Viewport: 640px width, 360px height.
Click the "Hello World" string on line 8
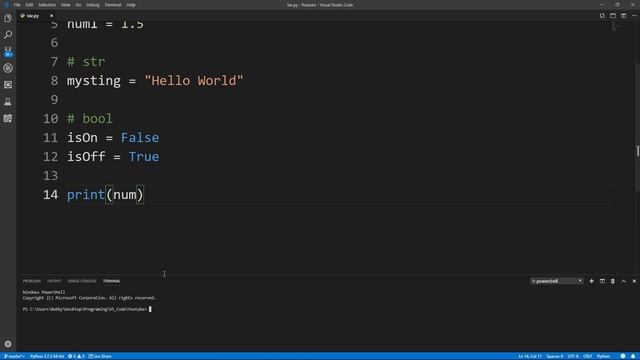(194, 81)
